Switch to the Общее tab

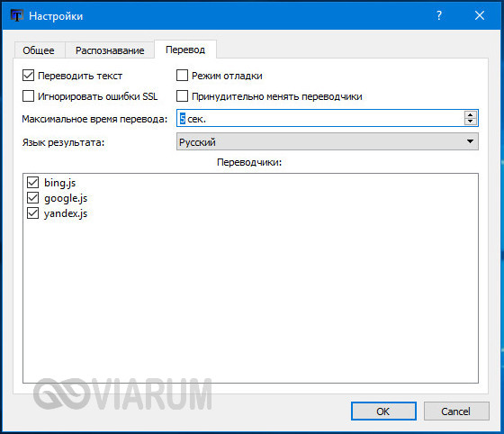[39, 50]
